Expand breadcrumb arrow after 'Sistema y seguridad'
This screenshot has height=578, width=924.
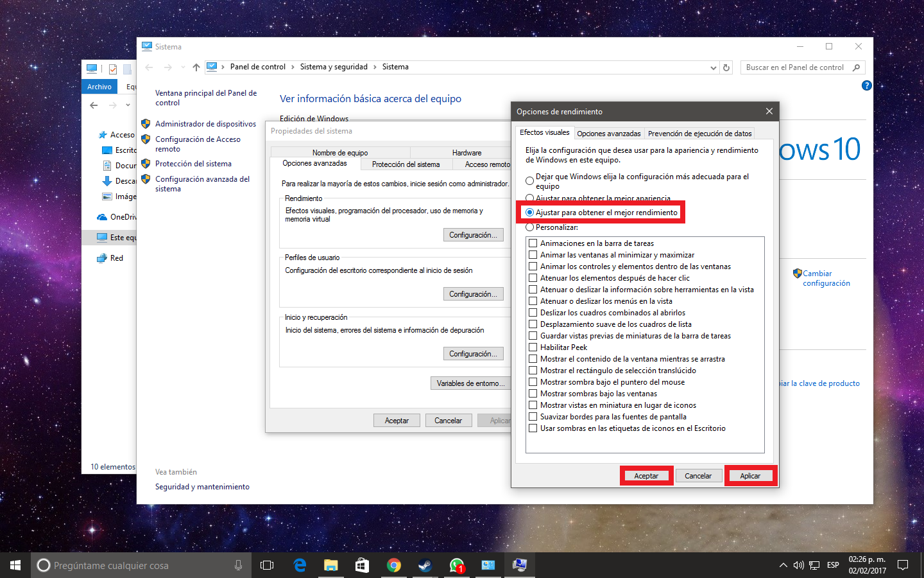tap(375, 67)
